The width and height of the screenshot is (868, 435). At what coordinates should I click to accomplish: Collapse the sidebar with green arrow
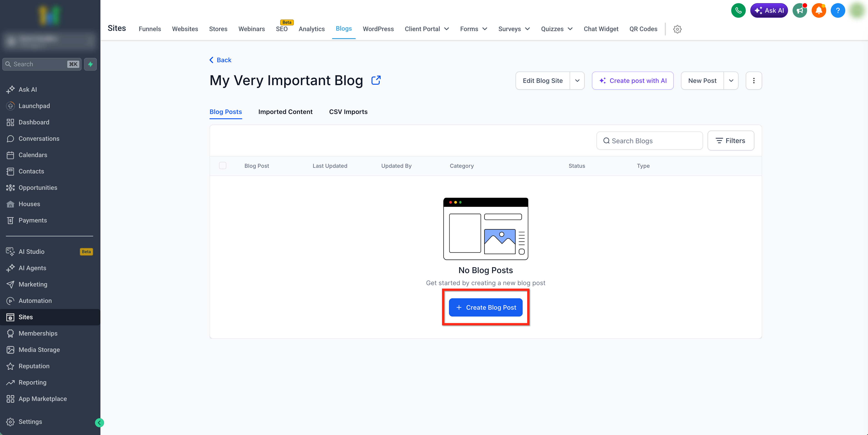point(99,423)
